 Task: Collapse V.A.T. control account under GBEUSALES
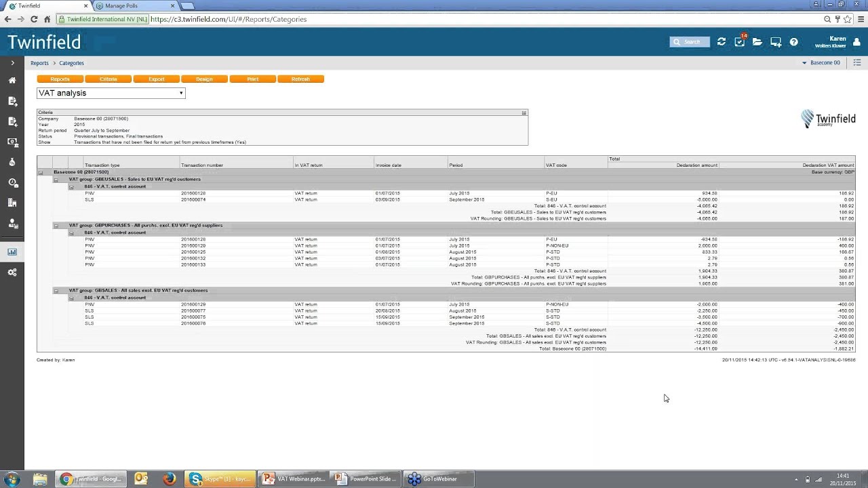(71, 186)
